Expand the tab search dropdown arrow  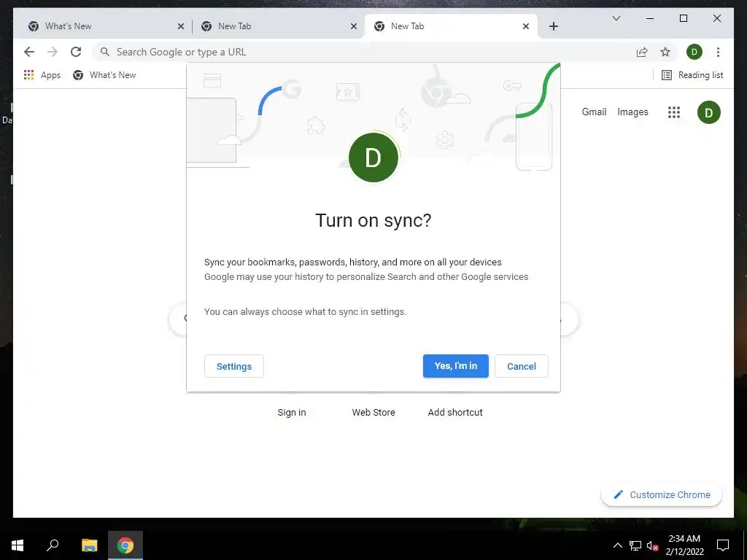coord(616,18)
